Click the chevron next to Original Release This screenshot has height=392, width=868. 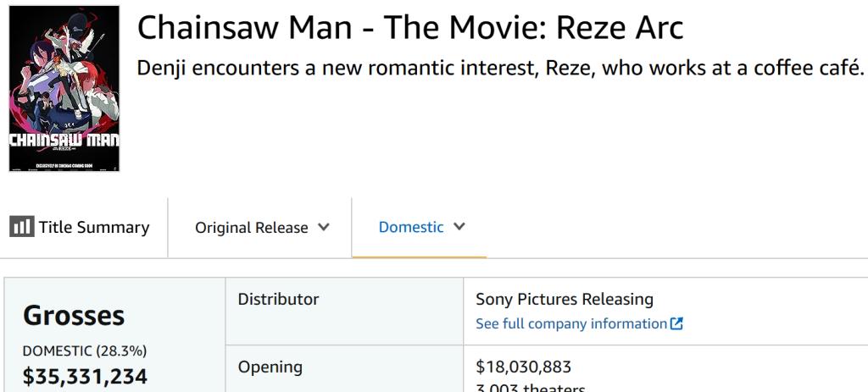pyautogui.click(x=323, y=227)
